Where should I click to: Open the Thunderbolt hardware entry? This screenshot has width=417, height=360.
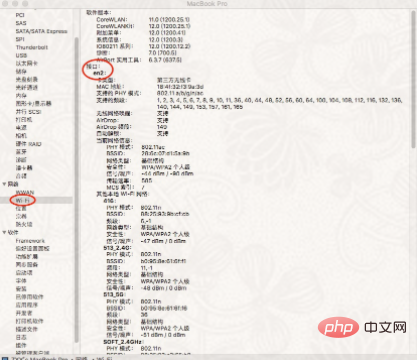click(32, 47)
